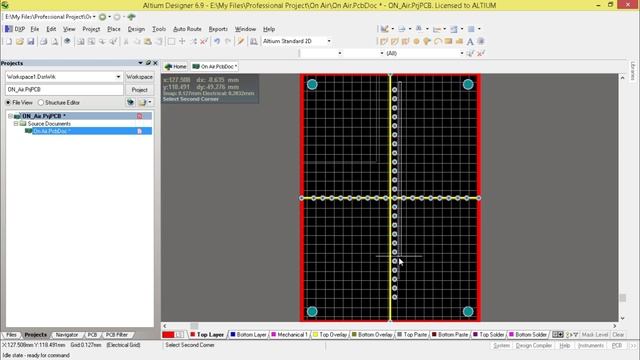640x360 pixels.
Task: Select the Place String 'A' tool
Action: (470, 41)
